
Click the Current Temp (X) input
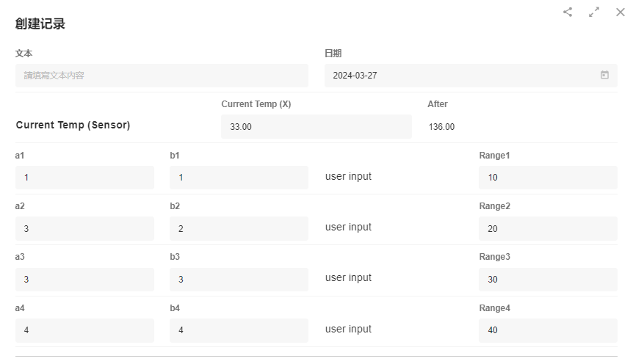coord(316,126)
